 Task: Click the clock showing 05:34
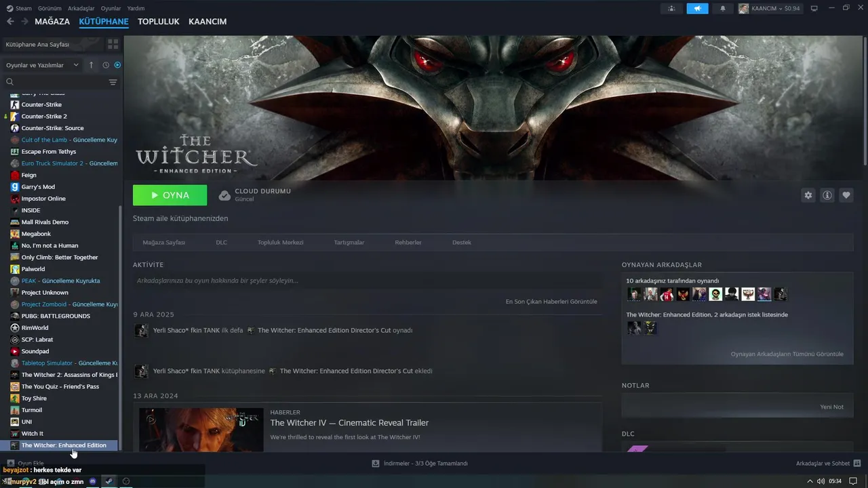(x=835, y=481)
